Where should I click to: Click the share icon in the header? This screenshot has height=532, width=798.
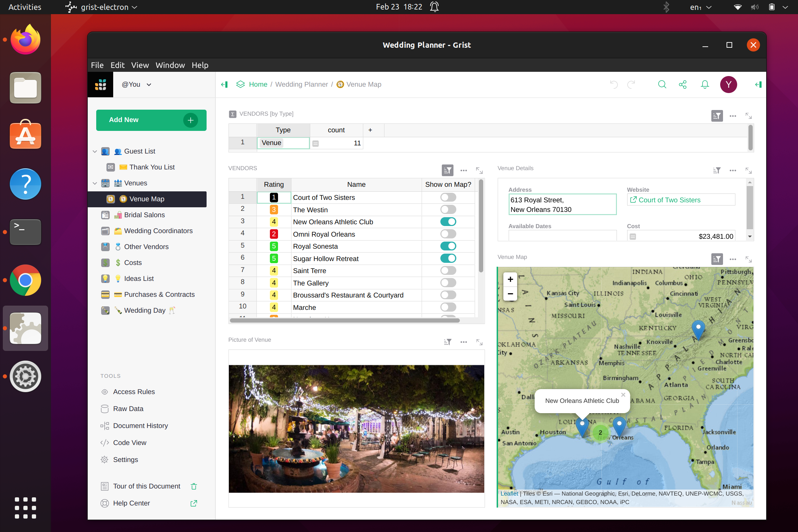[683, 85]
